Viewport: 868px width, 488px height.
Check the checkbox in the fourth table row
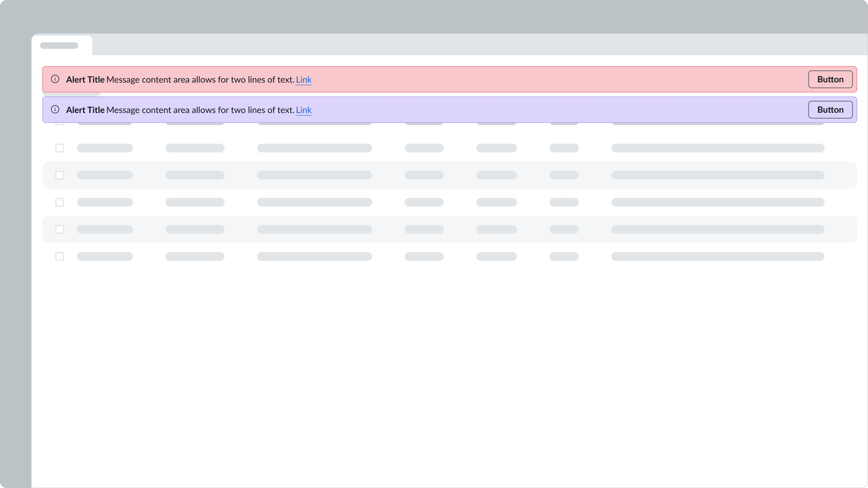coord(60,229)
